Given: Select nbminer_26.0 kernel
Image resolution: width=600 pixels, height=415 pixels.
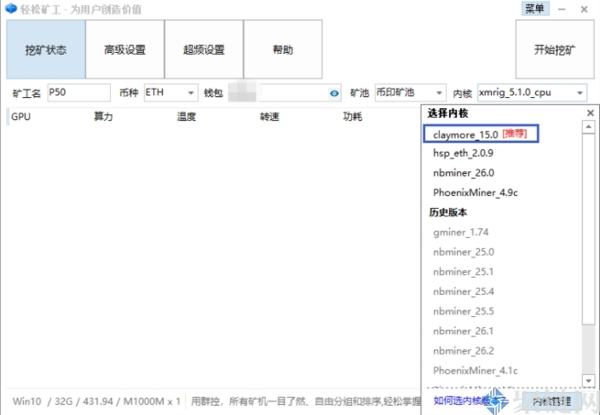Looking at the screenshot, I should click(463, 173).
